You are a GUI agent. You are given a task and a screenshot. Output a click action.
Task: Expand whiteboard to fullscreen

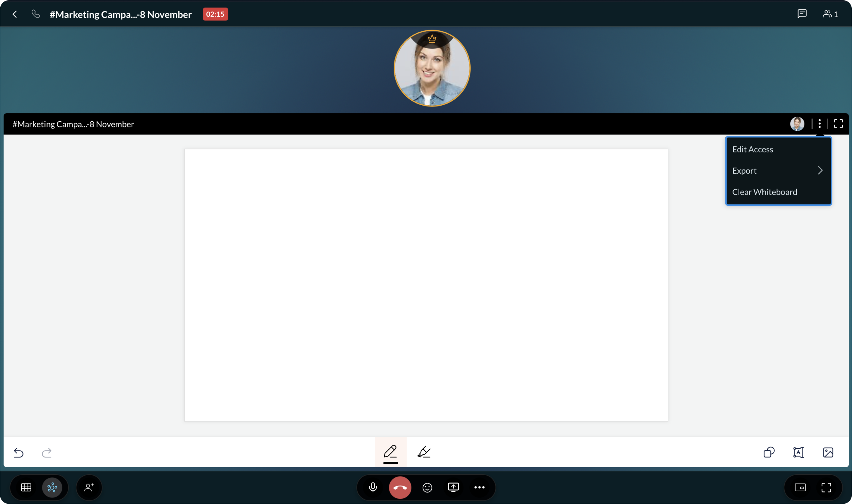coord(838,124)
